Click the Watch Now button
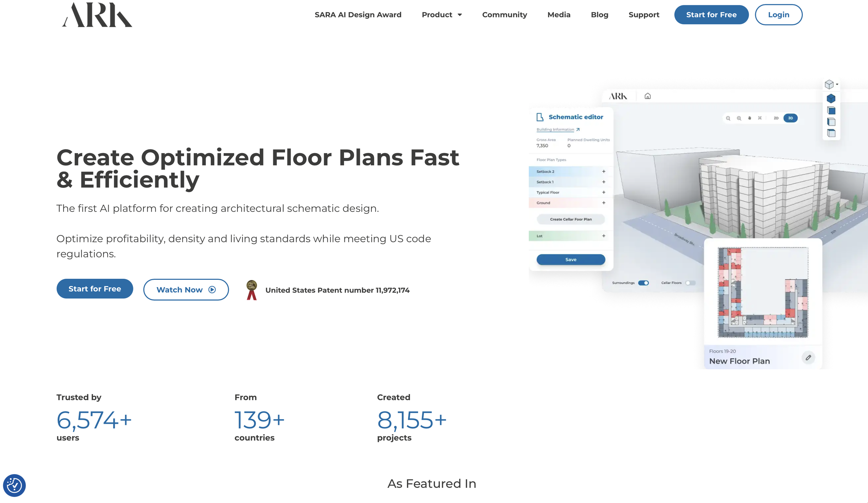The width and height of the screenshot is (868, 503). 186,290
